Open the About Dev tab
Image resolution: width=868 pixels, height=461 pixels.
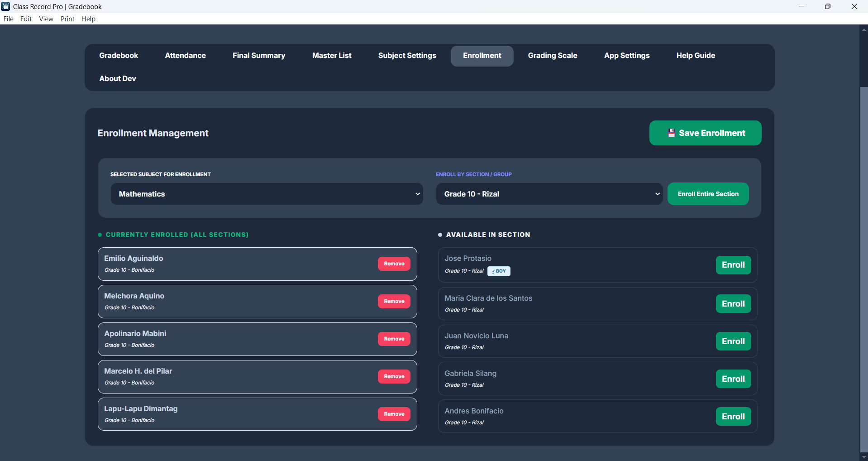(x=118, y=79)
